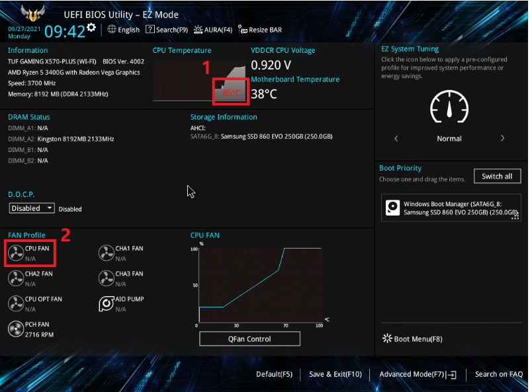Click the CPU Temperature graph
This screenshot has width=532, height=392.
pyautogui.click(x=199, y=81)
